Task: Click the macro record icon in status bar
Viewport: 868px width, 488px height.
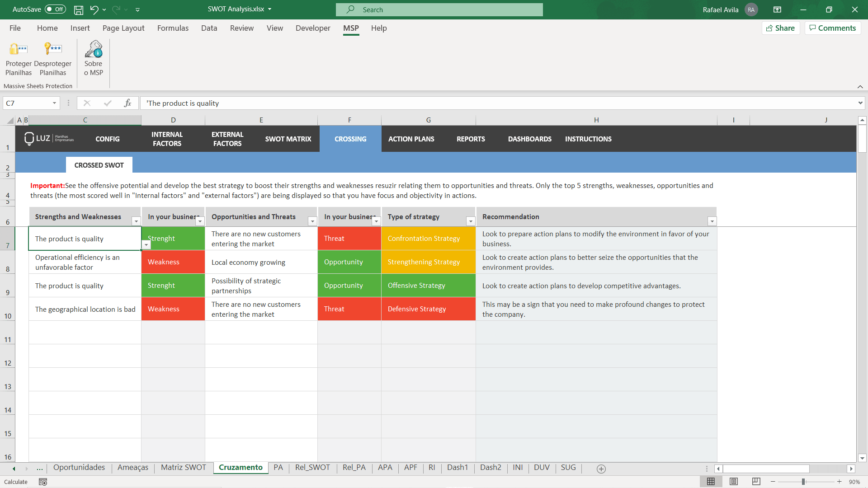Action: tap(43, 482)
